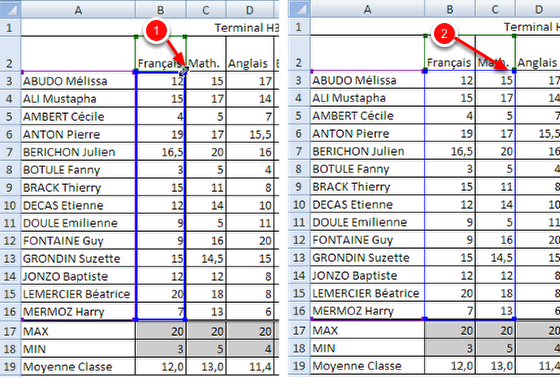The height and width of the screenshot is (378, 560).
Task: Select column A header in left spreadsheet
Action: [x=78, y=10]
